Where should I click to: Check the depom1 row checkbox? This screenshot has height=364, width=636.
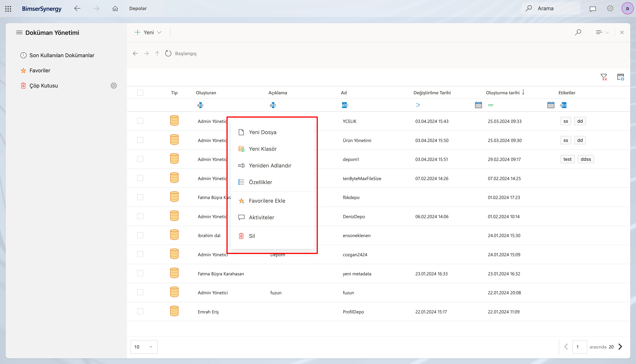pos(140,159)
